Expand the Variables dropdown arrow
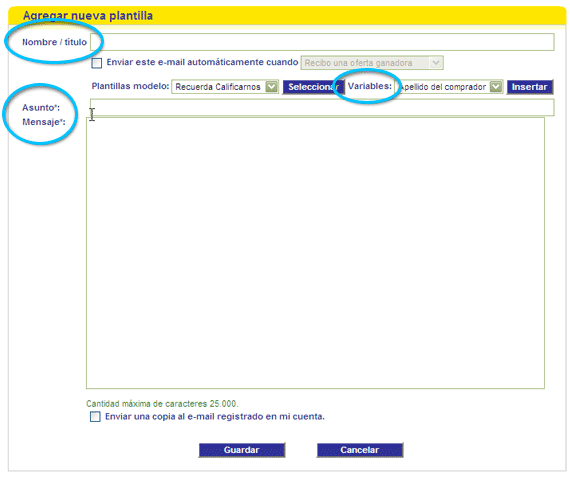Viewport: 570px width, 482px height. [x=496, y=87]
